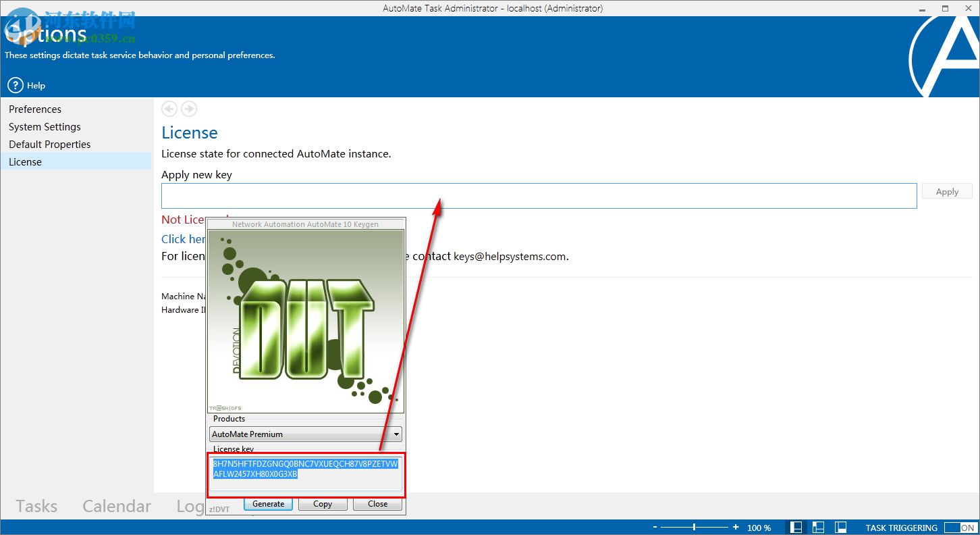Click the 'TASK TRIGGERING' status label
Screen dimensions: 980x535
[901, 528]
